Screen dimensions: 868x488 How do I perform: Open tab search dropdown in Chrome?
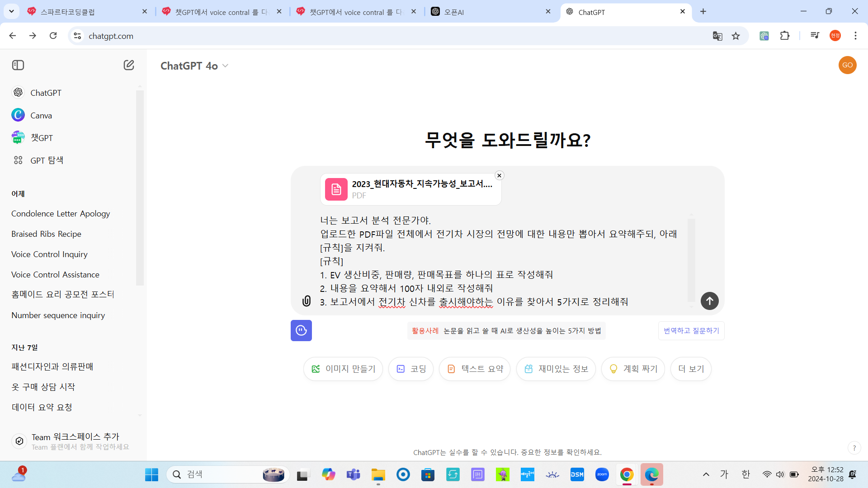pos(11,11)
